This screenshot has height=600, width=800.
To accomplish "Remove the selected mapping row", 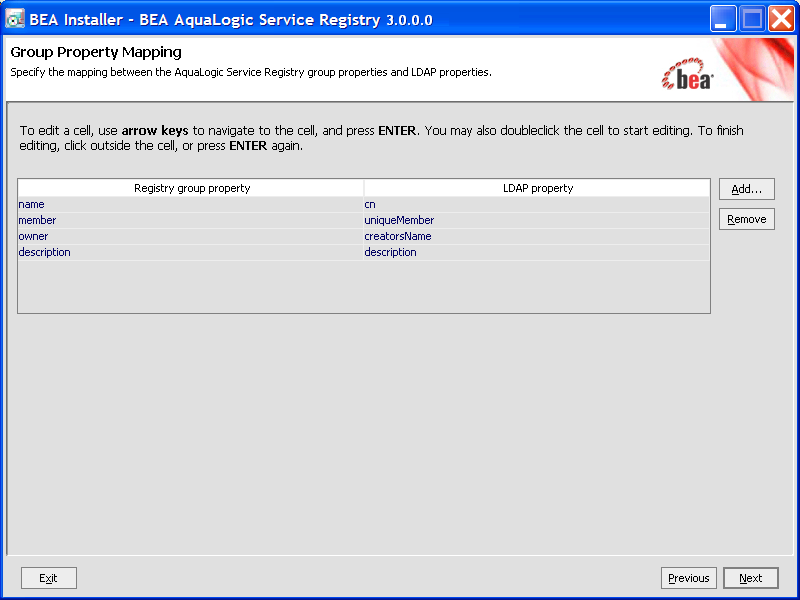I will 746,219.
